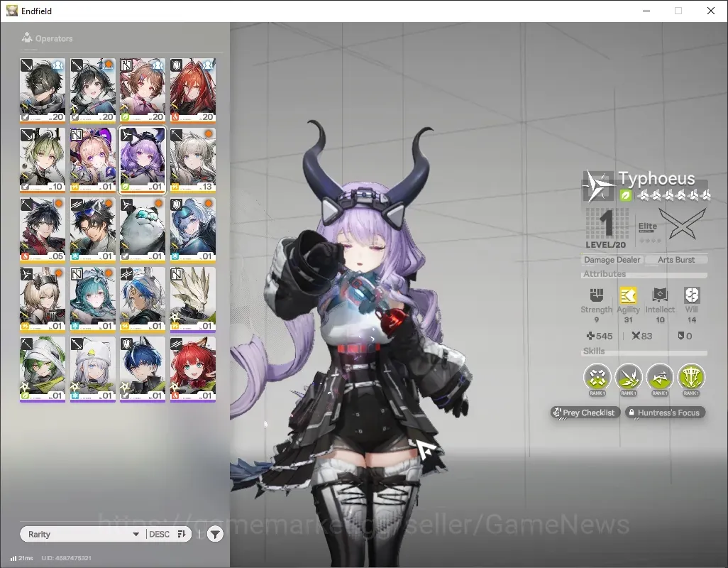Select masked black-haired operator, level 20
The image size is (728, 568).
point(43,90)
